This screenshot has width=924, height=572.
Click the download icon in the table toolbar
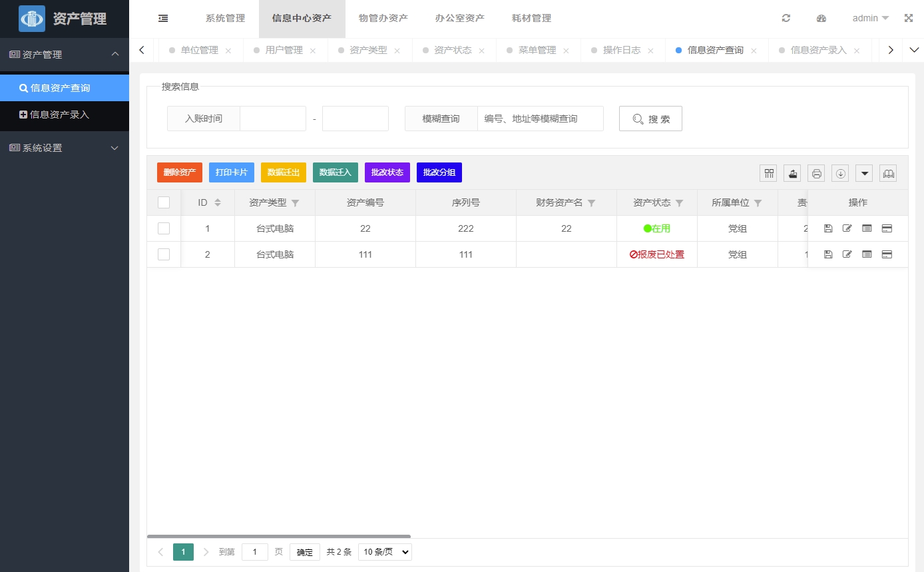[840, 172]
